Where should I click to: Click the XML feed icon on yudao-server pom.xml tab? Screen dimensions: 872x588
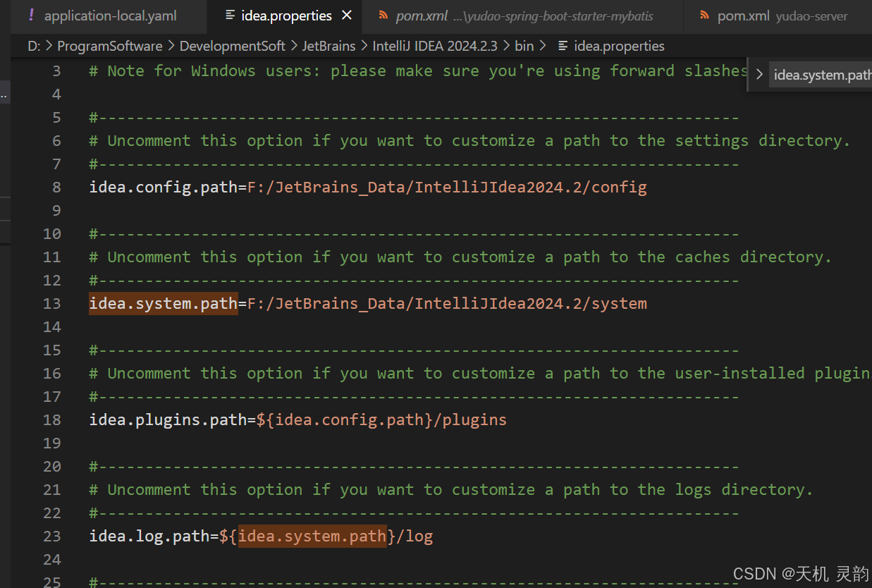(x=704, y=16)
